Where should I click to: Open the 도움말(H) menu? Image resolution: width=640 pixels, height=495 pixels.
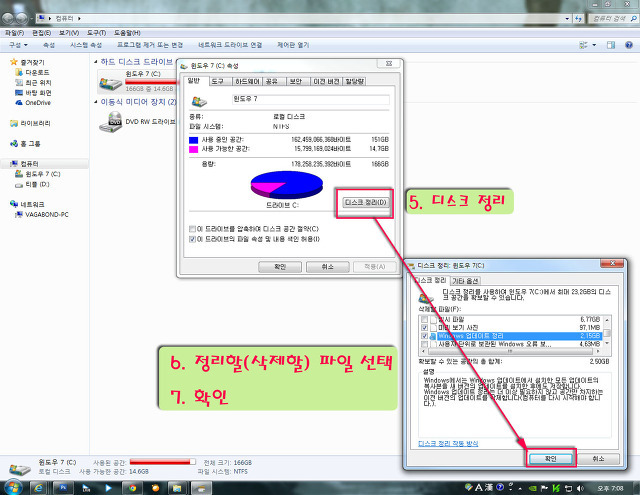pos(127,33)
